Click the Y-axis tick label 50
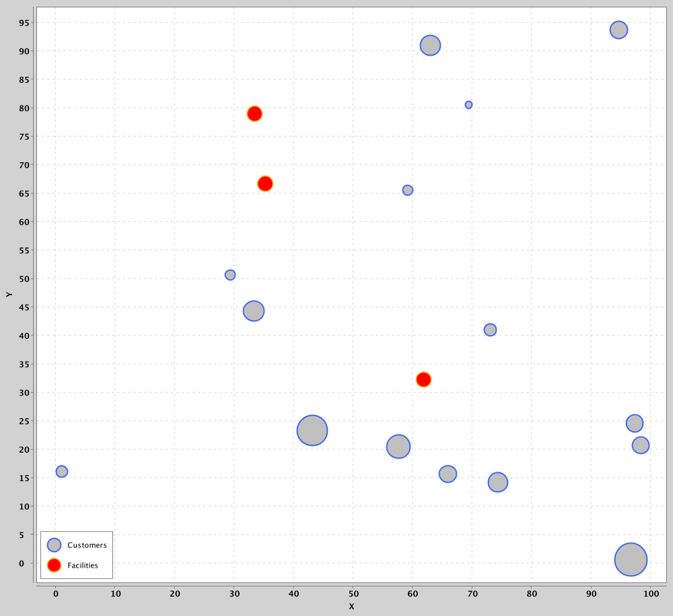673x616 pixels. [24, 279]
